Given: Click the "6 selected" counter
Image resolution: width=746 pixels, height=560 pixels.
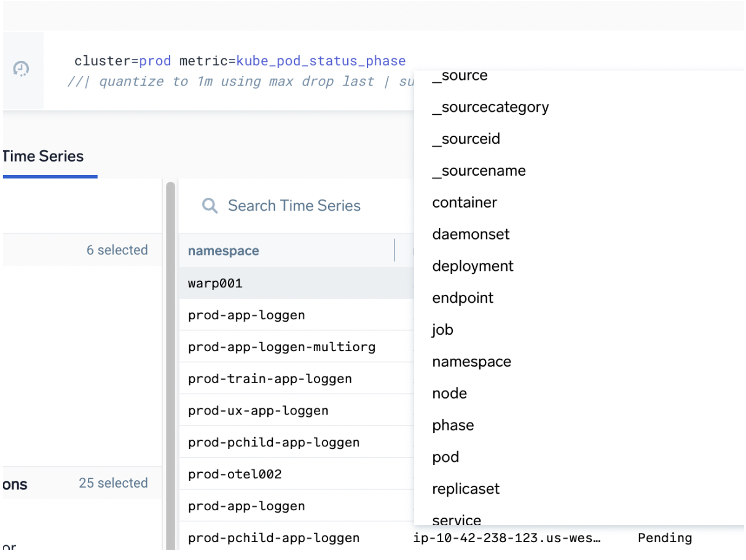Looking at the screenshot, I should 117,250.
